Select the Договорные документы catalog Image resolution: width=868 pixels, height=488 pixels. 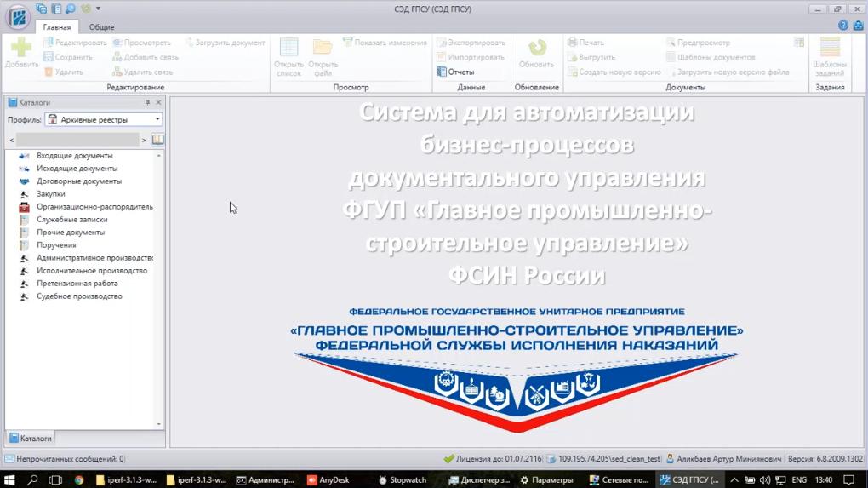tap(79, 181)
